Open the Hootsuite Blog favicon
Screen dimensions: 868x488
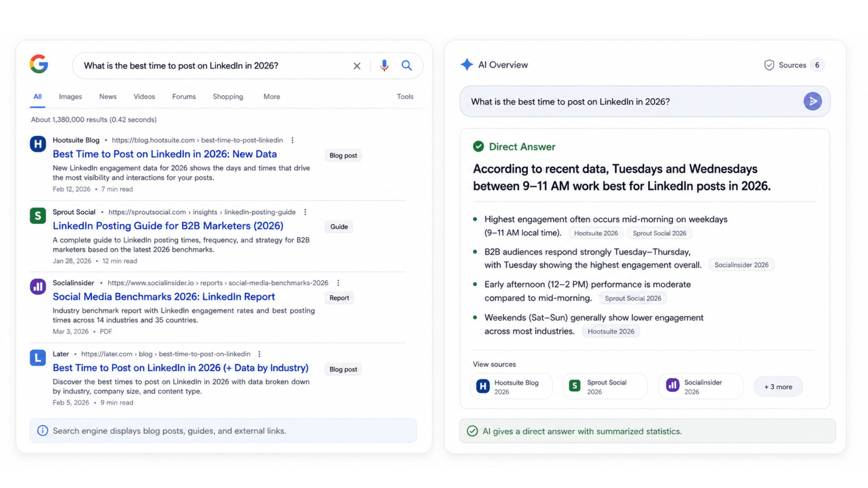point(38,144)
